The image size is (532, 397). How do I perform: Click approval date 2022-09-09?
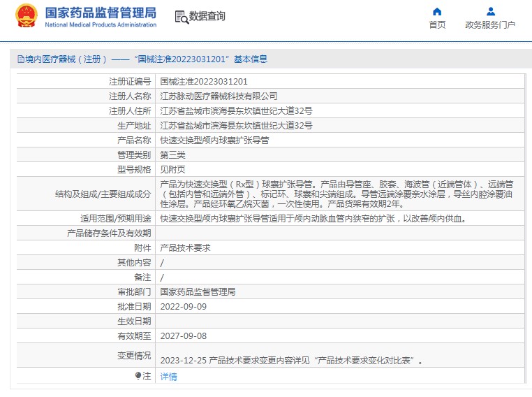pyautogui.click(x=183, y=307)
